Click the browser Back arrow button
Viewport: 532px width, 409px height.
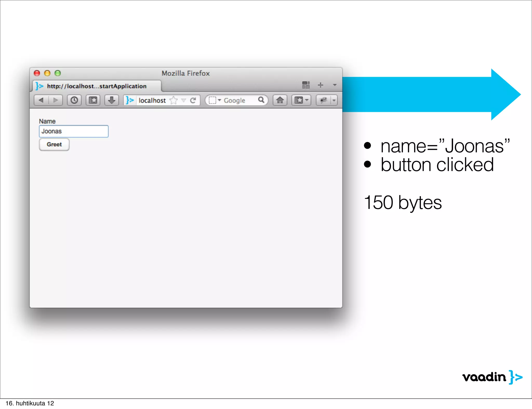(41, 100)
